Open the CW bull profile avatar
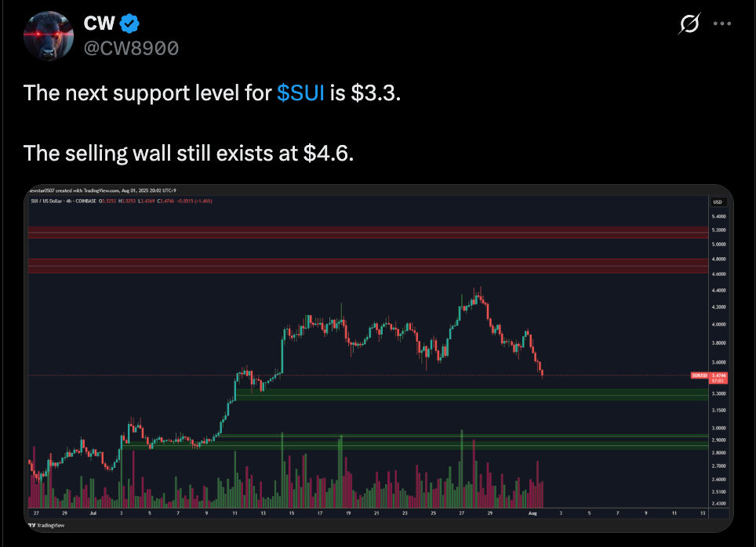Screen dimensions: 756x547 pyautogui.click(x=48, y=36)
